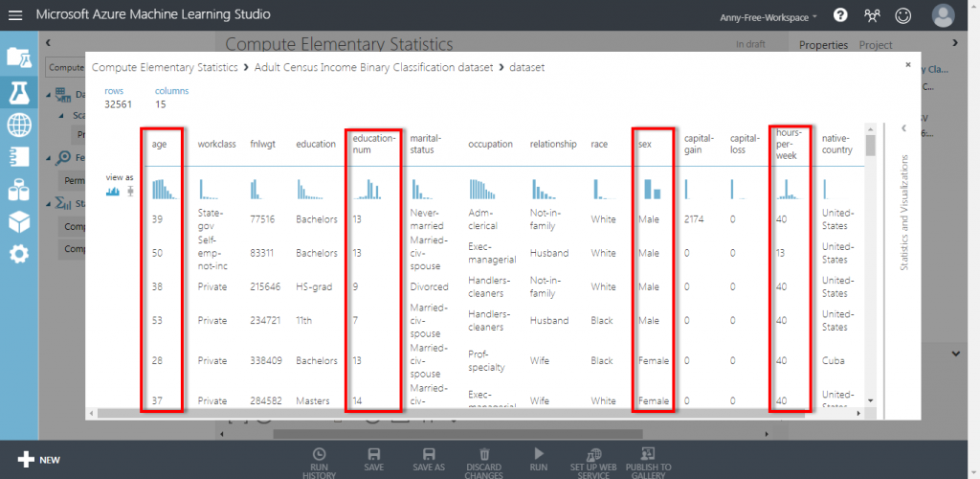Click the RUN play icon
This screenshot has width=980, height=479.
539,454
